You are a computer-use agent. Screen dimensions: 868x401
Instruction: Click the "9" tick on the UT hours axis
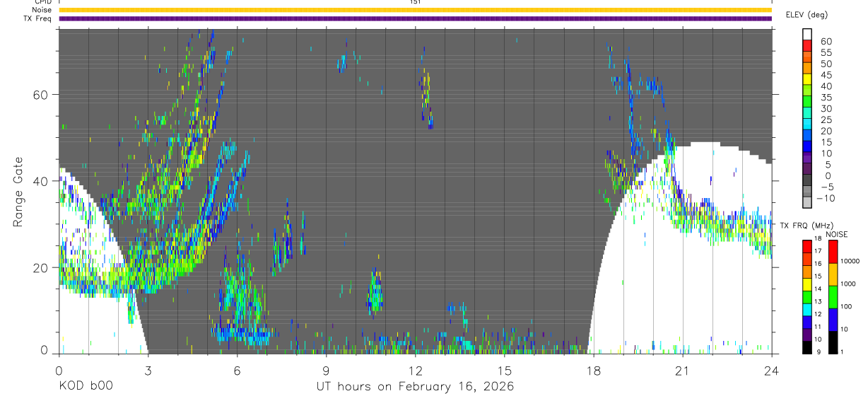tap(326, 370)
